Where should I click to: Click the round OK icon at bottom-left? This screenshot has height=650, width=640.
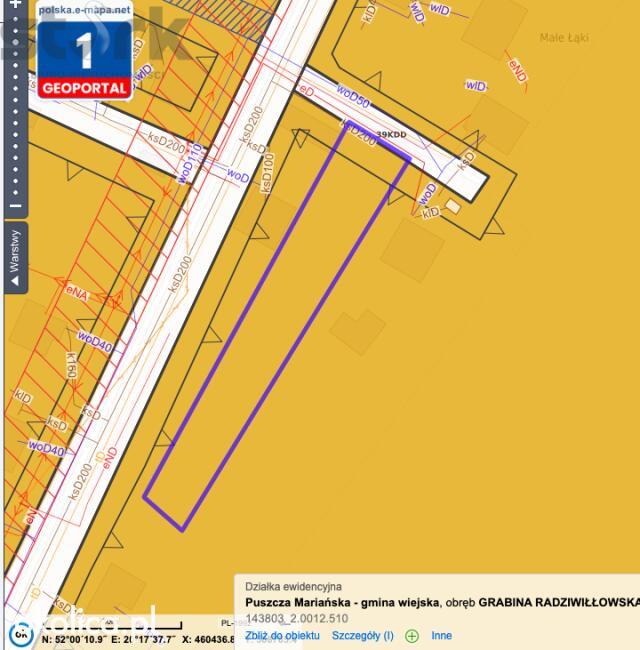pos(21,634)
